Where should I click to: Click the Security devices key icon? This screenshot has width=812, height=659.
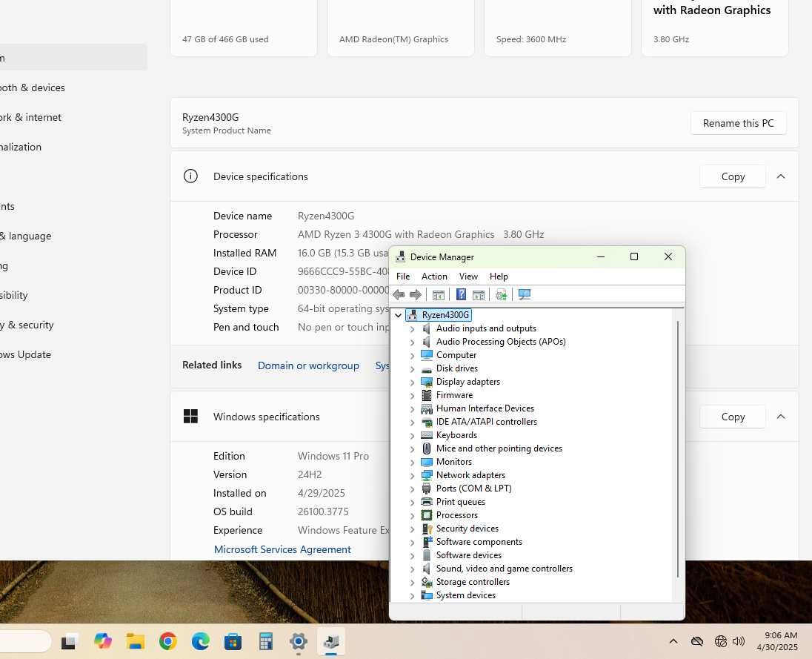427,529
